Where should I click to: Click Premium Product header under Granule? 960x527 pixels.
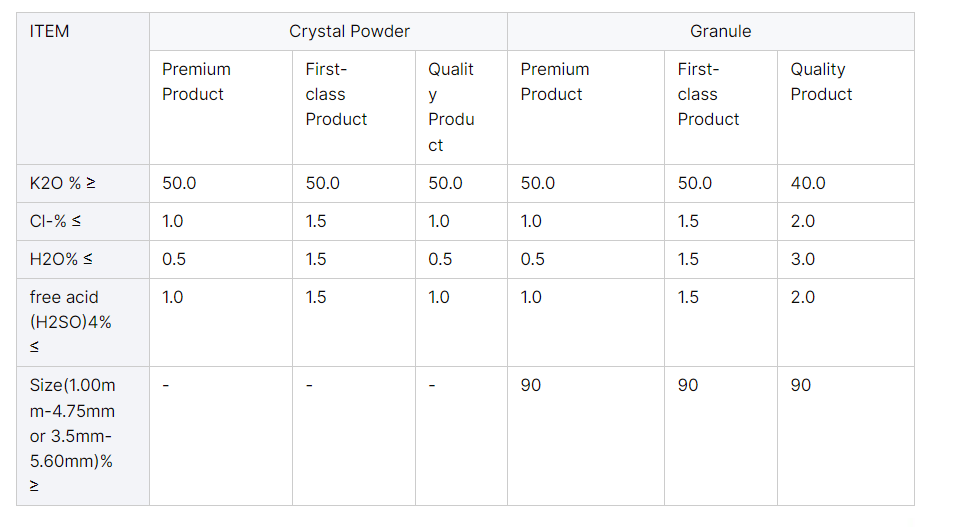click(555, 82)
